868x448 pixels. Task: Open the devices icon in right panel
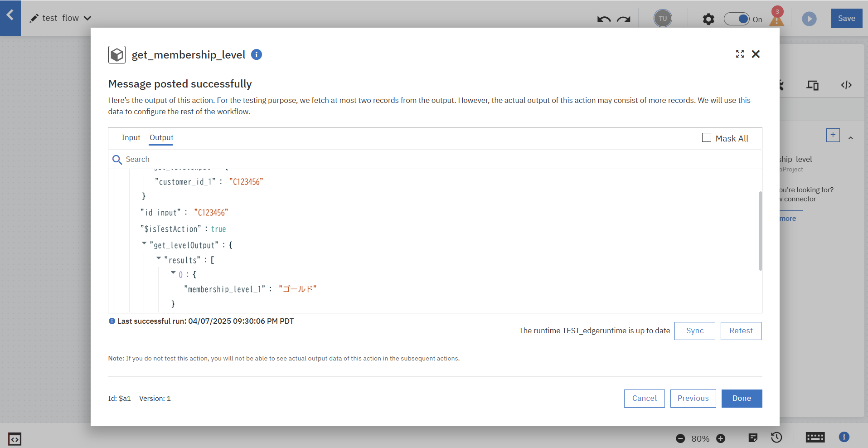pyautogui.click(x=812, y=85)
